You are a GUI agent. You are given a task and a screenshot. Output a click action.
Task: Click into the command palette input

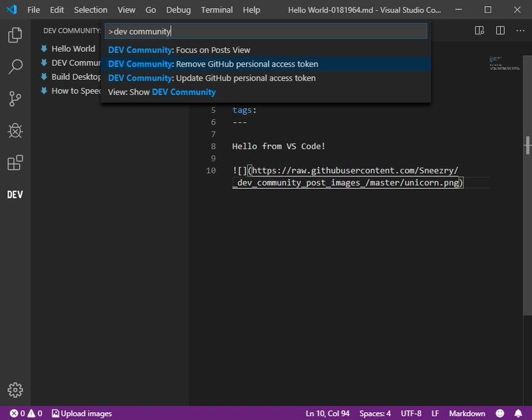pyautogui.click(x=266, y=31)
